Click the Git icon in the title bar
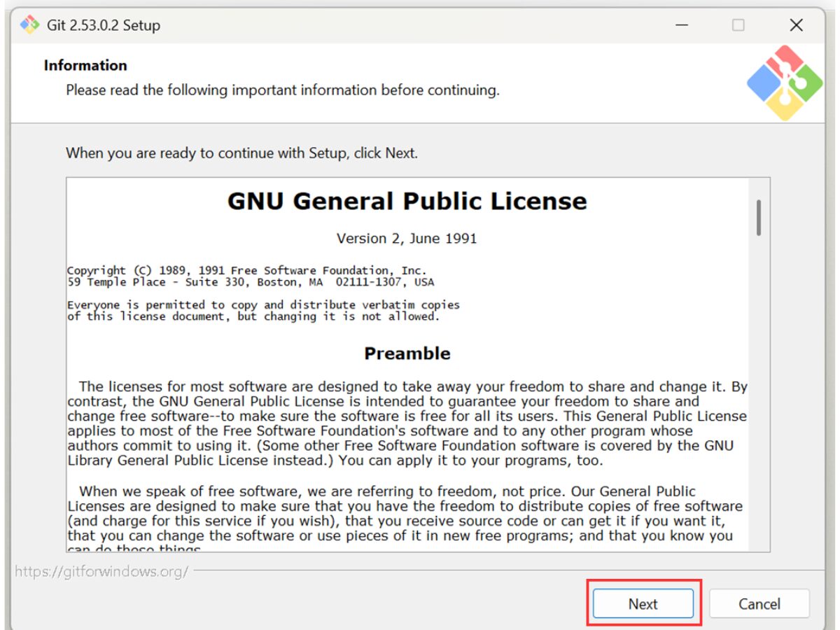 [x=29, y=25]
